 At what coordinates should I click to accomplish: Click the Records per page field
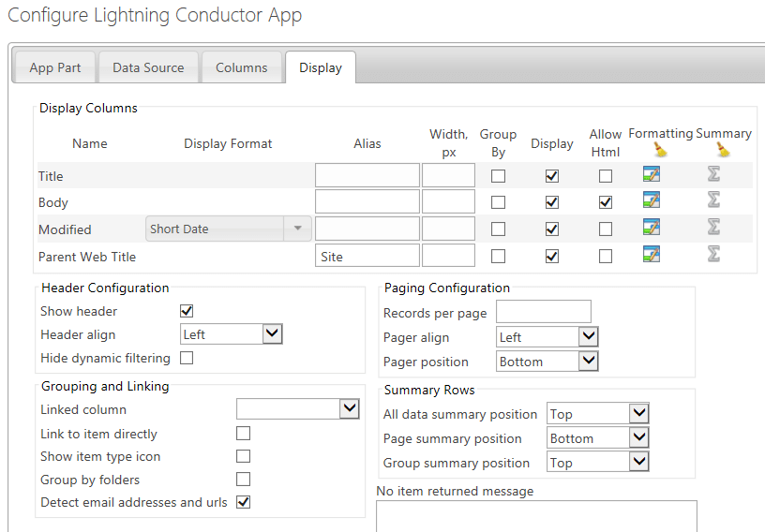544,312
